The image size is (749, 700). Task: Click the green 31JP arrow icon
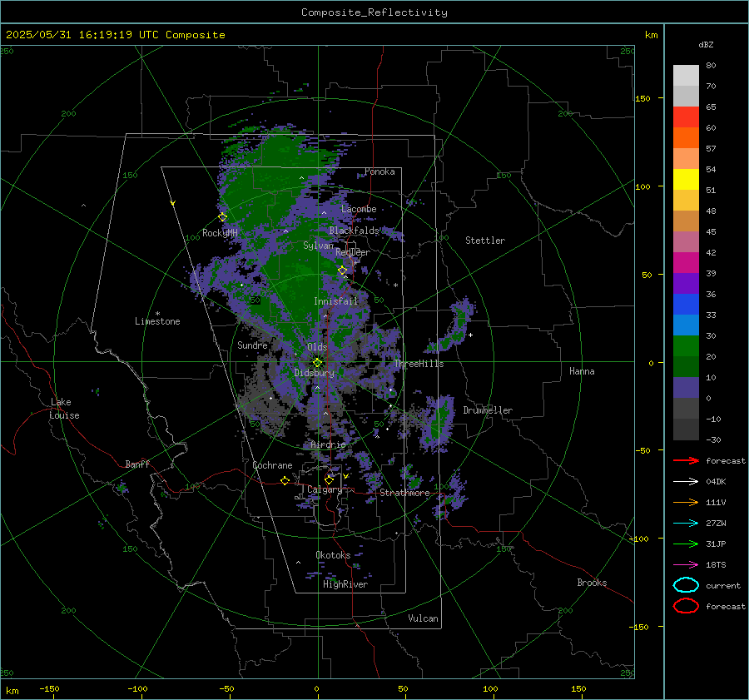686,544
